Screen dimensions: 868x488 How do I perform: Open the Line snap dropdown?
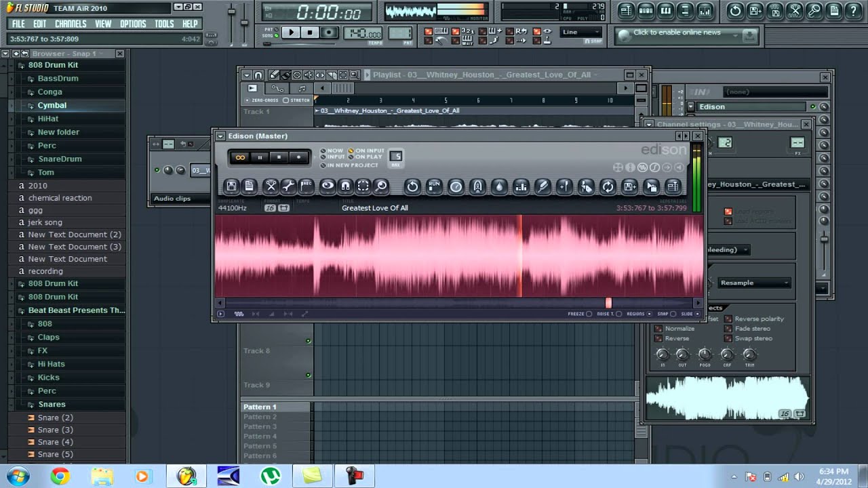[581, 32]
